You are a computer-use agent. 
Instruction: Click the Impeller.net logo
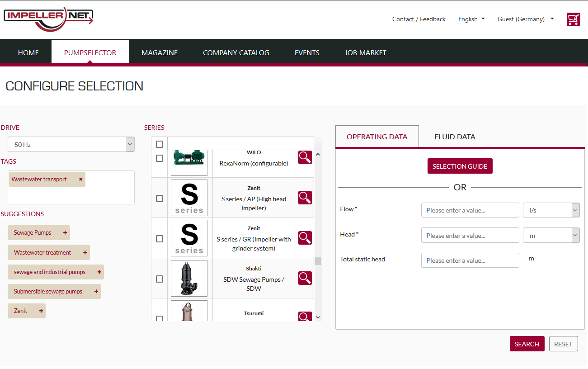pyautogui.click(x=48, y=19)
